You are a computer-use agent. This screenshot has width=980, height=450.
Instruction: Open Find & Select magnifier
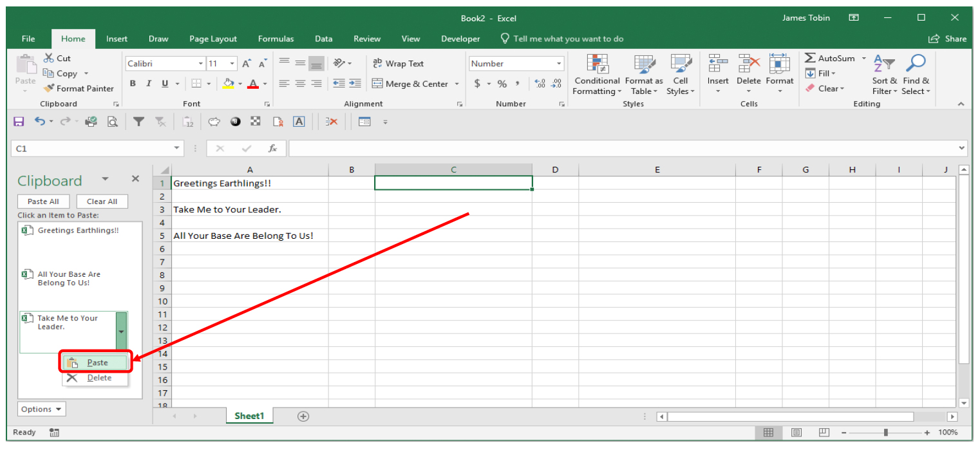[916, 75]
